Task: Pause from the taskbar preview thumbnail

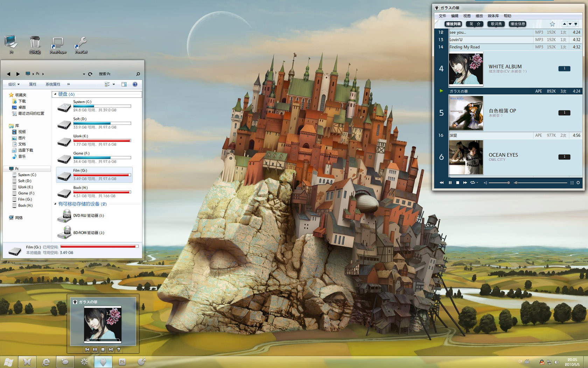Action: point(95,349)
